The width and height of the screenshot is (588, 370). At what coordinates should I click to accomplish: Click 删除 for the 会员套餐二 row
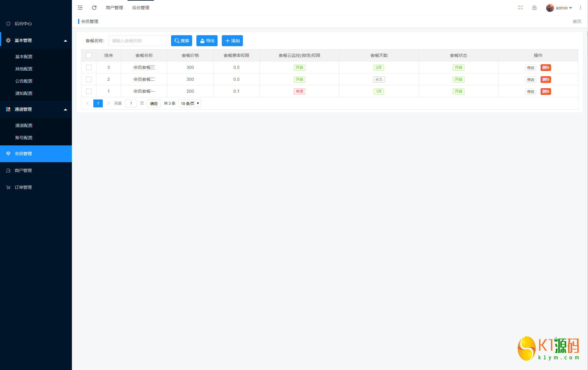click(x=545, y=80)
